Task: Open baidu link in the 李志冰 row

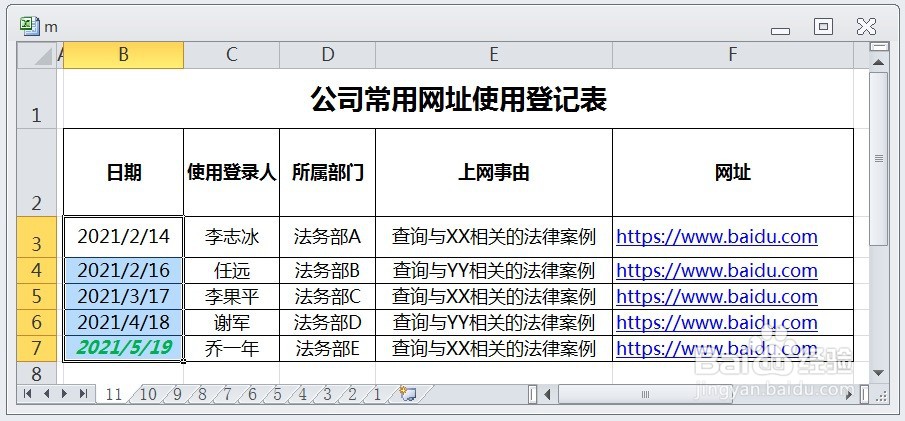Action: (x=717, y=237)
